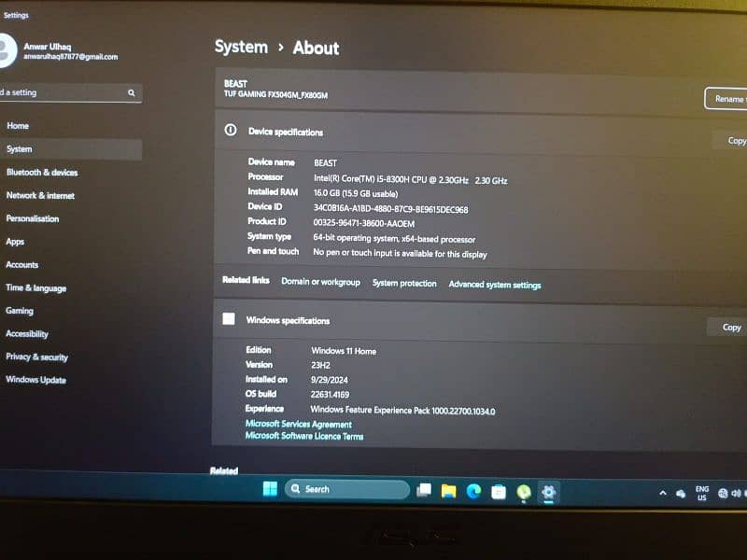The width and height of the screenshot is (747, 560).
Task: Click the info icon beside Device specifications
Action: pyautogui.click(x=231, y=131)
